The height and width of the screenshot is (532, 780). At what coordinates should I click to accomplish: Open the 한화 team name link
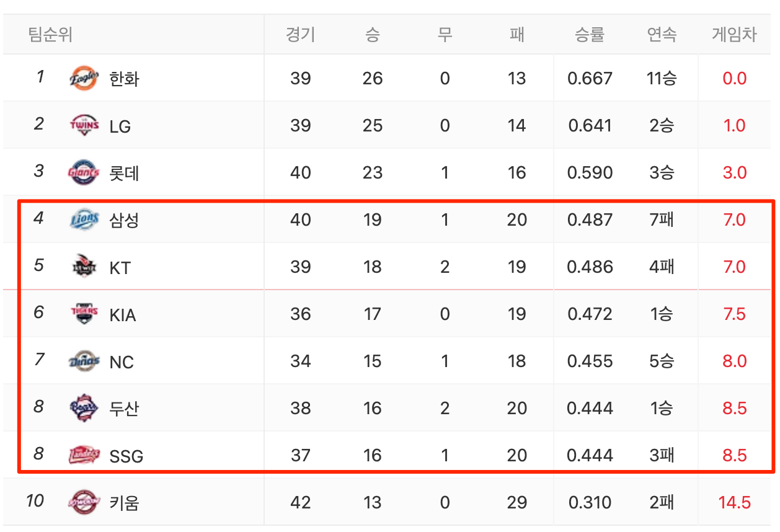(124, 79)
